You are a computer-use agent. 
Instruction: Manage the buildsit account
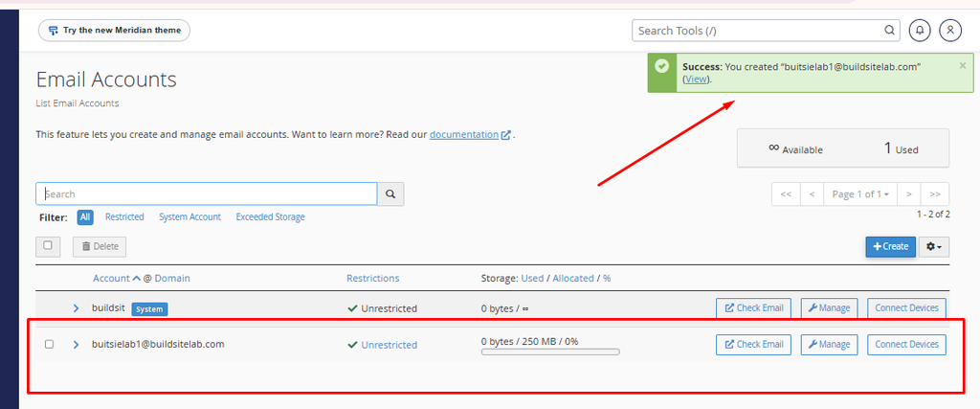[829, 307]
